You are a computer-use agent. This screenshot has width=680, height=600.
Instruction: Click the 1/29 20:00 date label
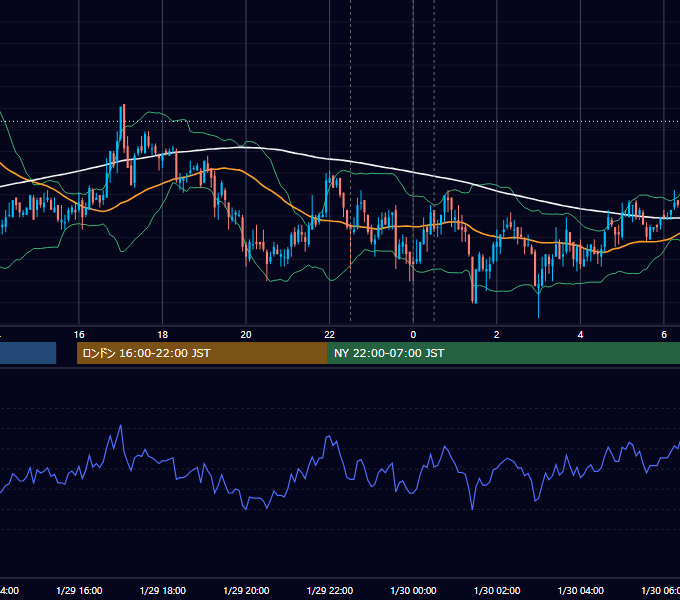(x=246, y=590)
